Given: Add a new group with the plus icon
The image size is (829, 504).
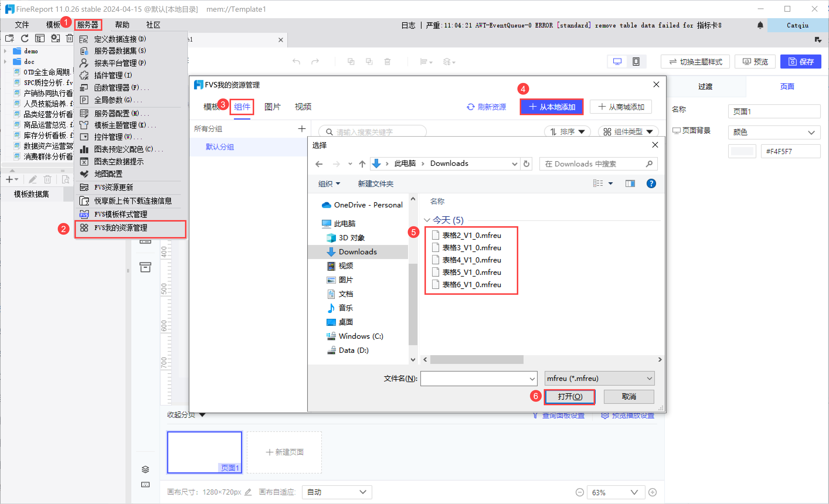Looking at the screenshot, I should point(301,129).
